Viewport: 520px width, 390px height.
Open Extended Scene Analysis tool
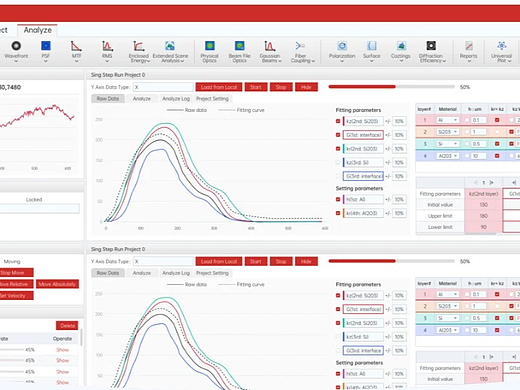pos(170,51)
